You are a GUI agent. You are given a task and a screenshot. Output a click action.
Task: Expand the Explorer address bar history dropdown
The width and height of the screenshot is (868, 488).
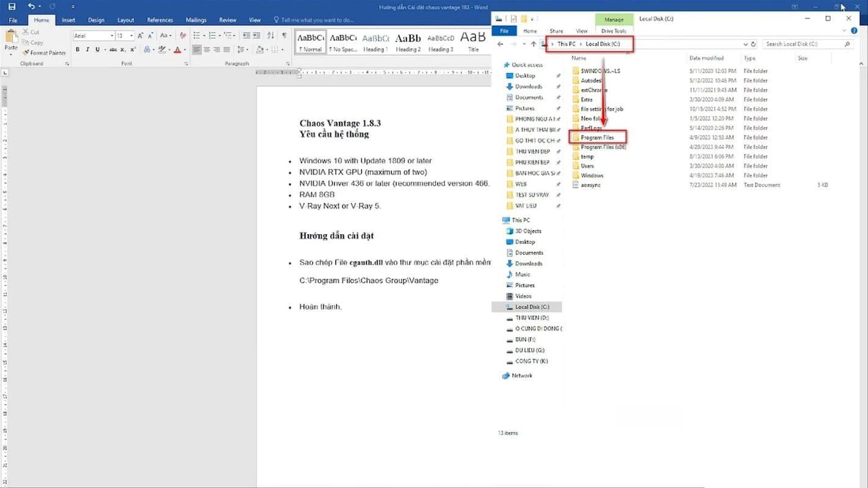point(746,44)
